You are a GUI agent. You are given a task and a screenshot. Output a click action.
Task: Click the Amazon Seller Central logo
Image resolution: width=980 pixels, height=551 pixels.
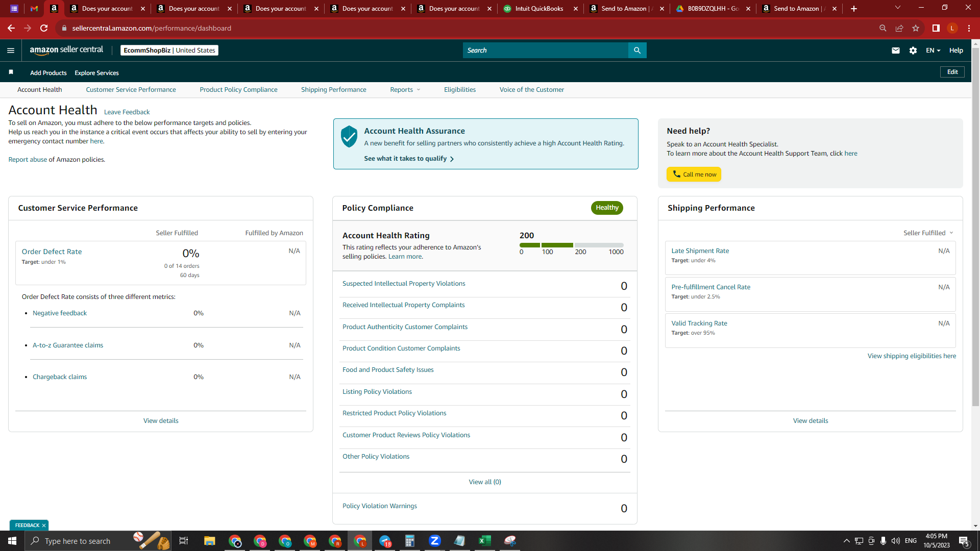click(66, 50)
